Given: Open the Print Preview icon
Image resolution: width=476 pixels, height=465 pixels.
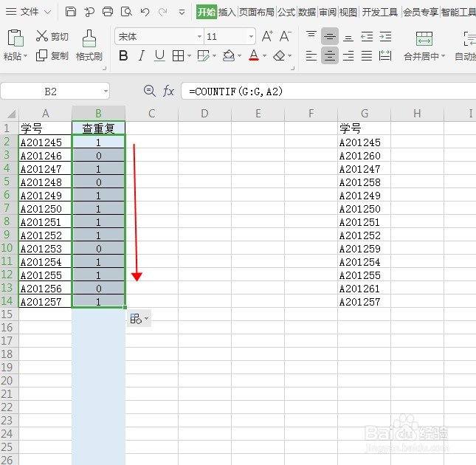Looking at the screenshot, I should pos(126,12).
